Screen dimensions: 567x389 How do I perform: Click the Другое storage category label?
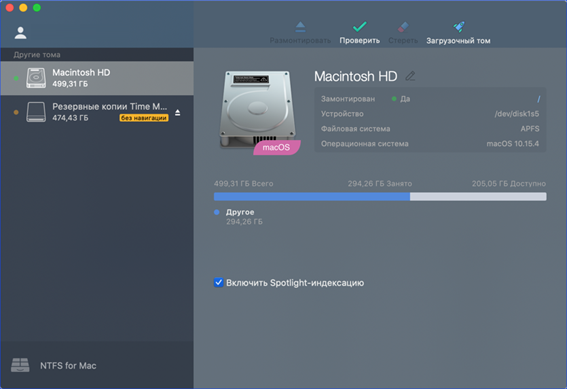(240, 212)
